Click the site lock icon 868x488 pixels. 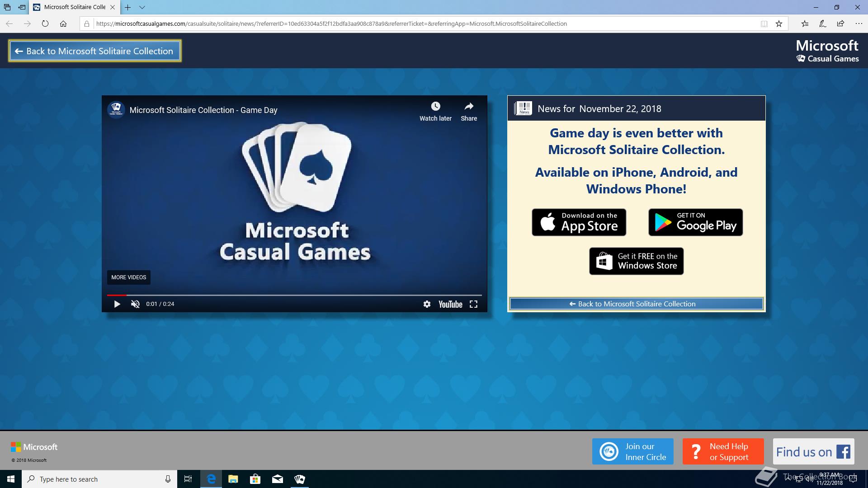87,23
